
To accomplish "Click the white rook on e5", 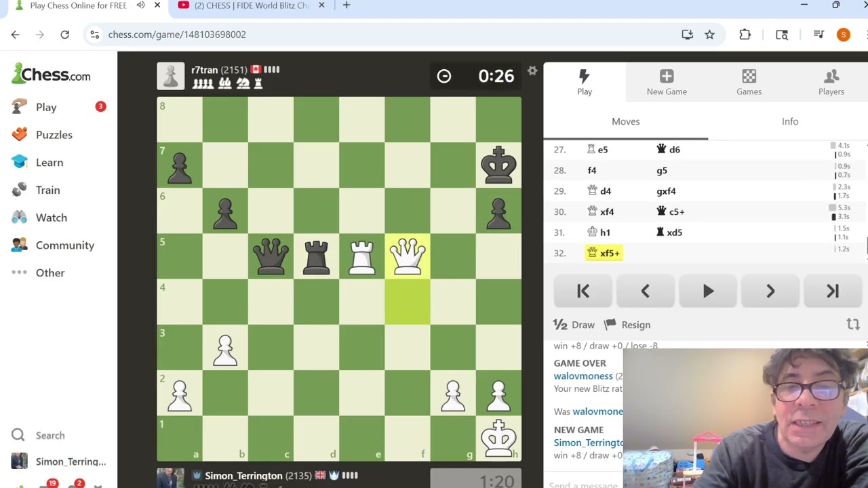I will pos(361,256).
